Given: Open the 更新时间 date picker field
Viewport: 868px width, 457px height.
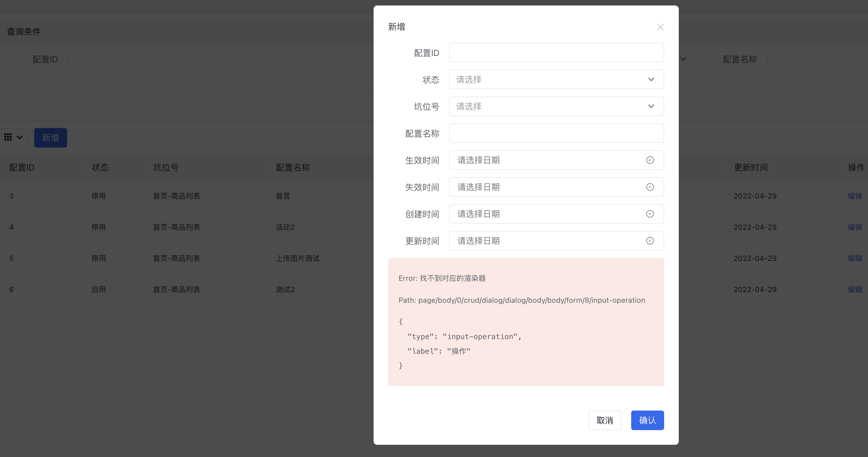Looking at the screenshot, I should (556, 241).
